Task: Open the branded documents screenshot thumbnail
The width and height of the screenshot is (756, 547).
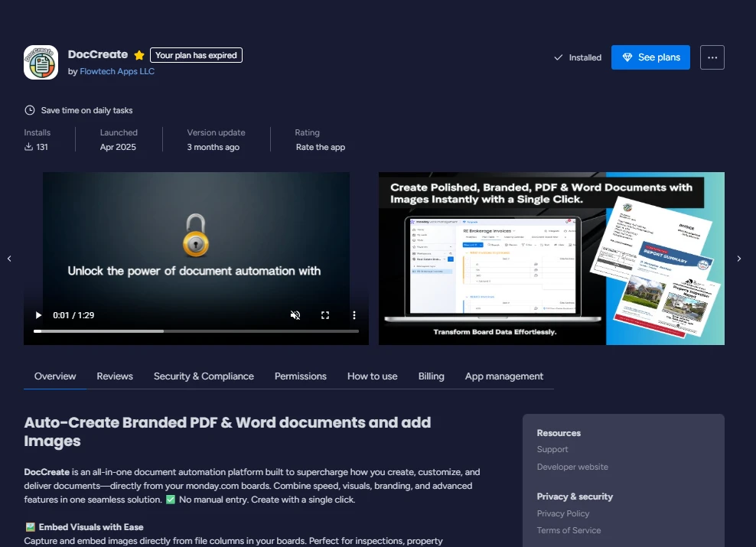Action: (551, 259)
